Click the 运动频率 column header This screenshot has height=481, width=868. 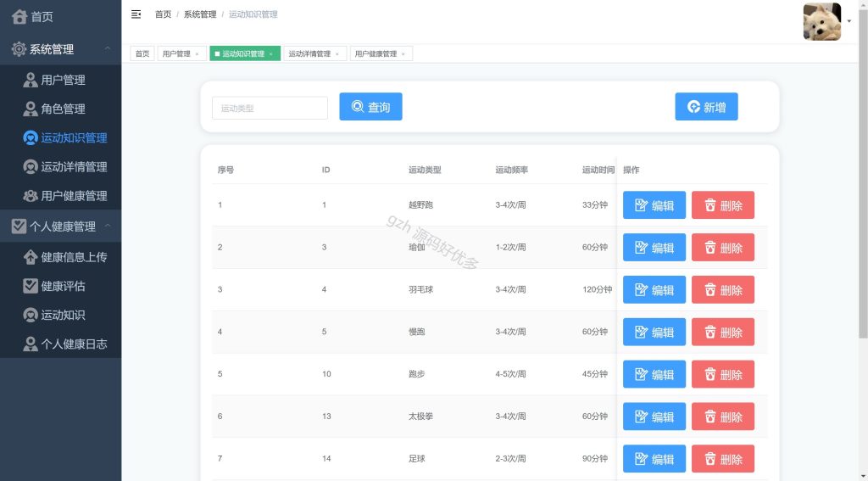pyautogui.click(x=511, y=170)
